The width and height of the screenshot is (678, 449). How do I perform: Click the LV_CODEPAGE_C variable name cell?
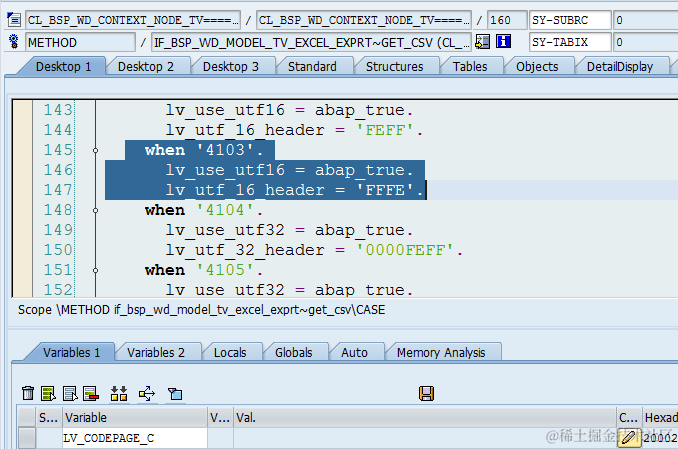pyautogui.click(x=134, y=438)
